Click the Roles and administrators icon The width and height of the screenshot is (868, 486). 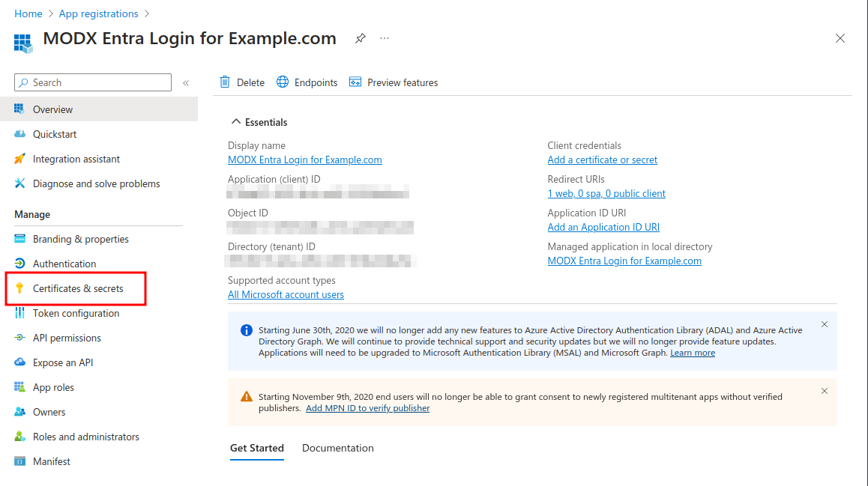coord(19,437)
